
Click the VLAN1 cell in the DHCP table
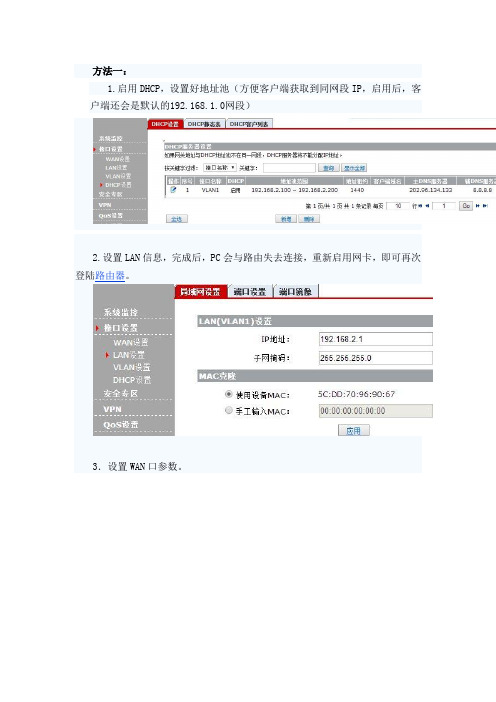[x=210, y=190]
